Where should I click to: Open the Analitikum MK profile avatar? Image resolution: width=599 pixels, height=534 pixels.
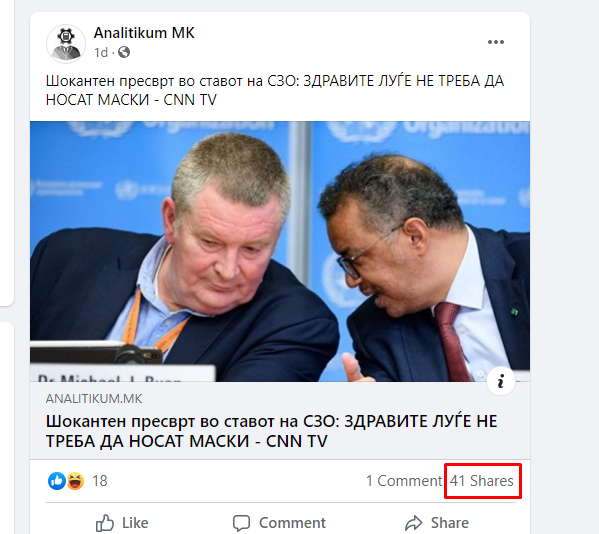click(x=66, y=44)
